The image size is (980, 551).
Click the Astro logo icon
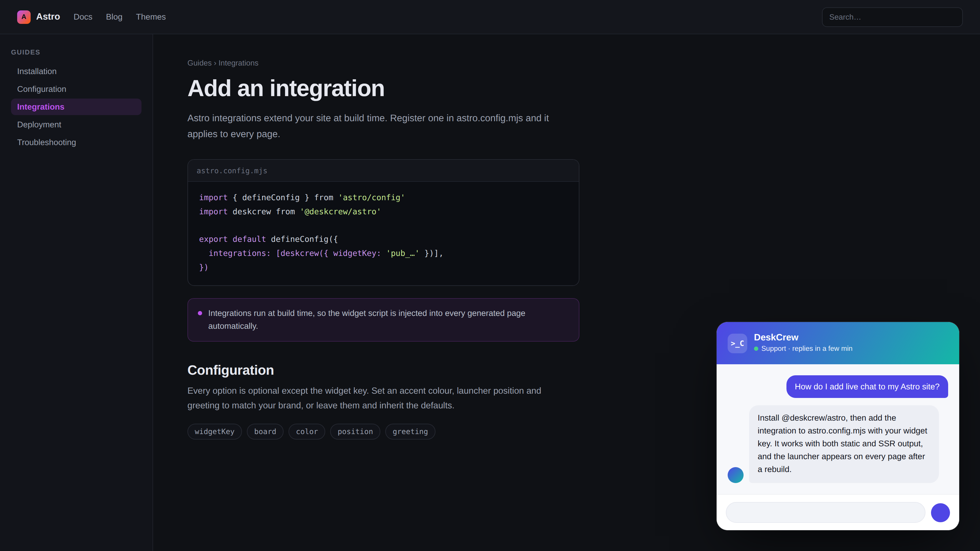click(x=24, y=17)
